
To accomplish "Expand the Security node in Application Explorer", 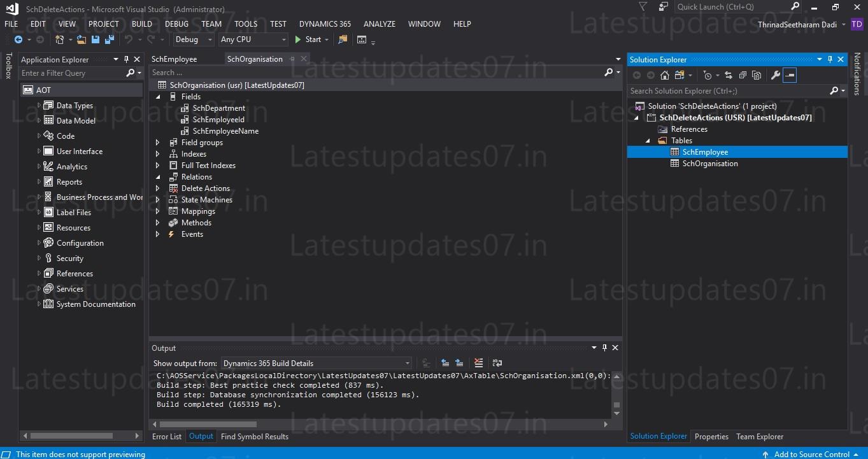I will 39,258.
